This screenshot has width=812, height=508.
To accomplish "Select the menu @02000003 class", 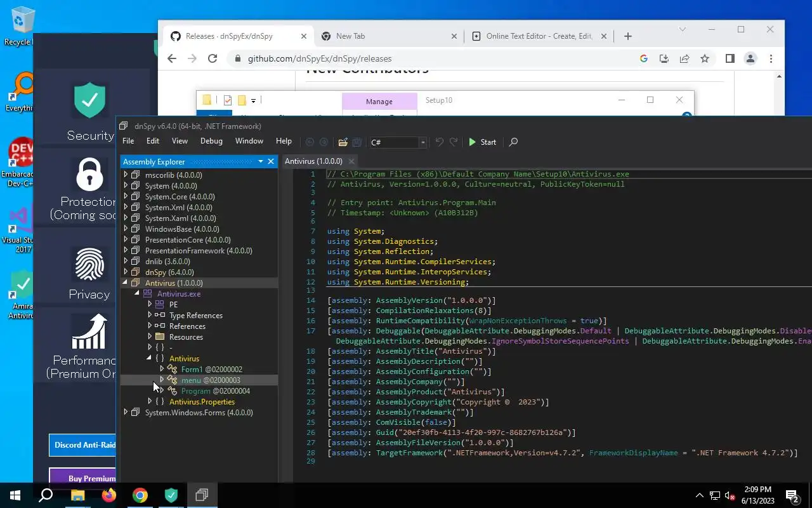I will 211,380.
